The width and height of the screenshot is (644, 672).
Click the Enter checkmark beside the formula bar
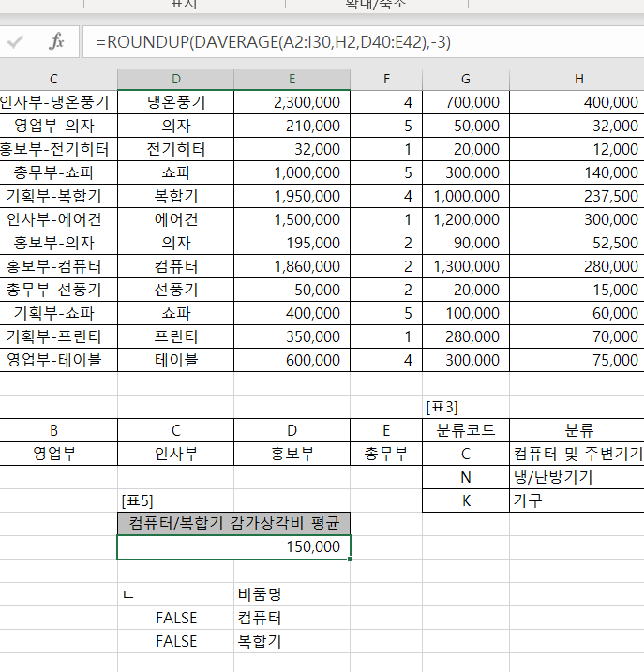16,42
